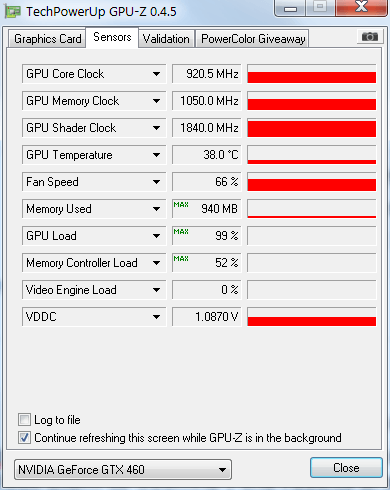
Task: Open the Validation tab
Action: [x=166, y=39]
